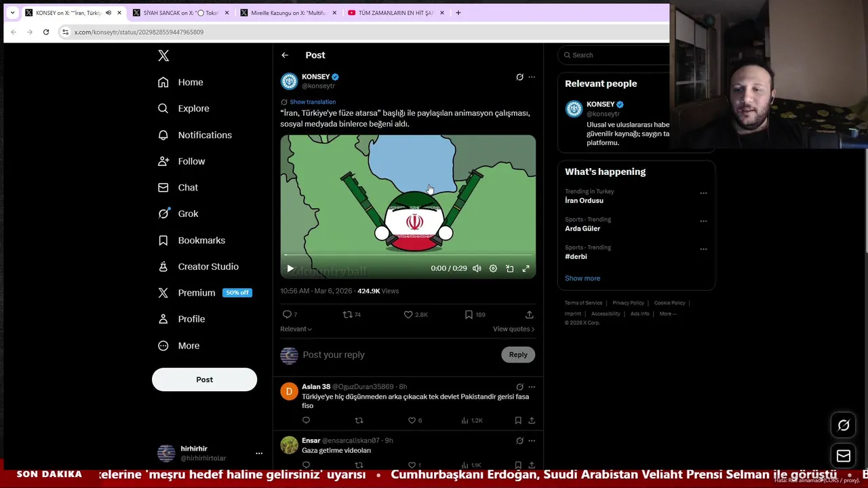Viewport: 868px width, 488px height.
Task: Open the More circle icon in the sidebar
Action: coord(163,346)
